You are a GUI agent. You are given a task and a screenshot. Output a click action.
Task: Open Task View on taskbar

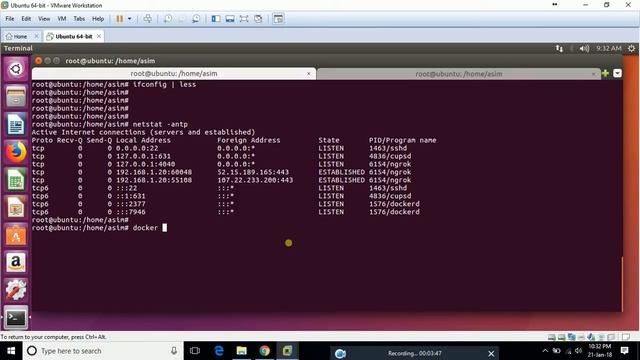(x=195, y=351)
